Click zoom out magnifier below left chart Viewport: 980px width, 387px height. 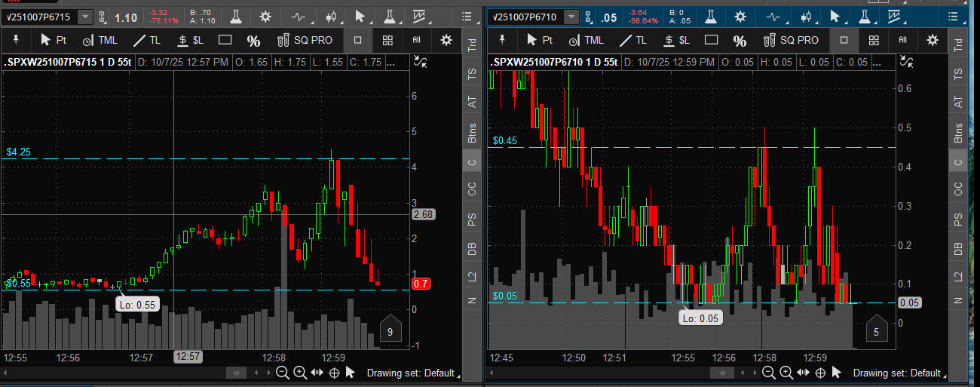(281, 373)
